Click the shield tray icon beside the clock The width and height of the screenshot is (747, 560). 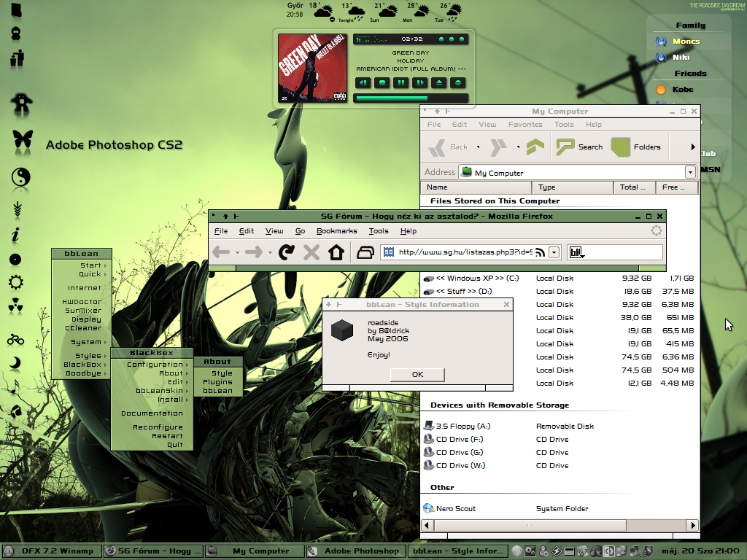[x=649, y=551]
